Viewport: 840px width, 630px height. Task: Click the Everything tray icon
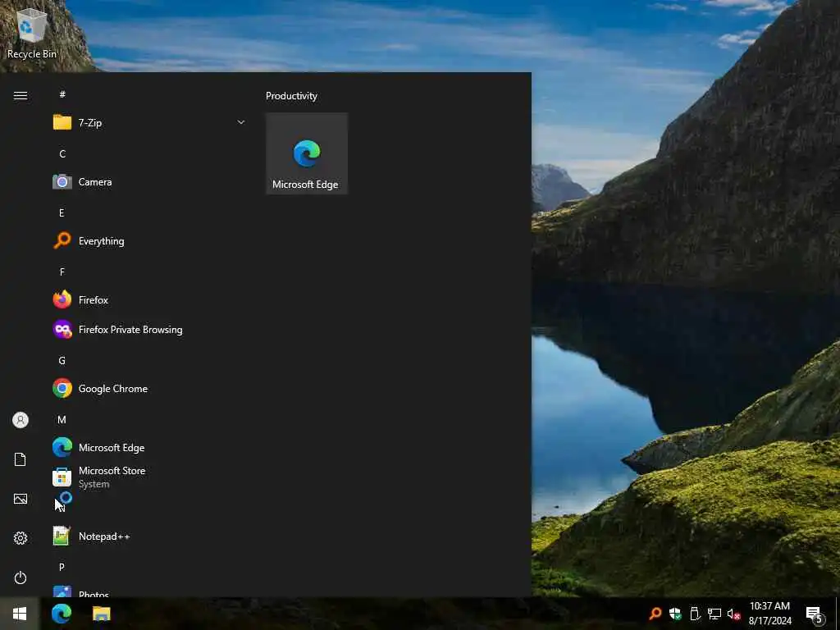(655, 614)
